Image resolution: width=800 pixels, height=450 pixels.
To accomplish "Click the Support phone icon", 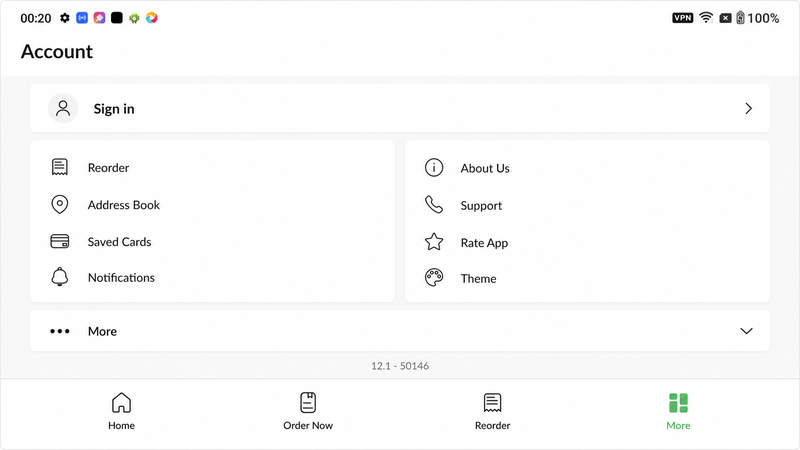I will pos(434,205).
